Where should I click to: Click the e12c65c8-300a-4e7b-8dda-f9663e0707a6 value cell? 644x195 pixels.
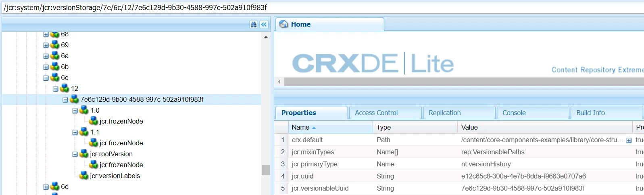pyautogui.click(x=545, y=176)
